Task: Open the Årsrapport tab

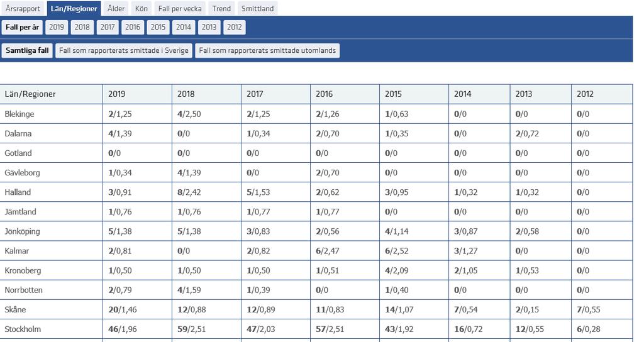Action: (x=23, y=8)
